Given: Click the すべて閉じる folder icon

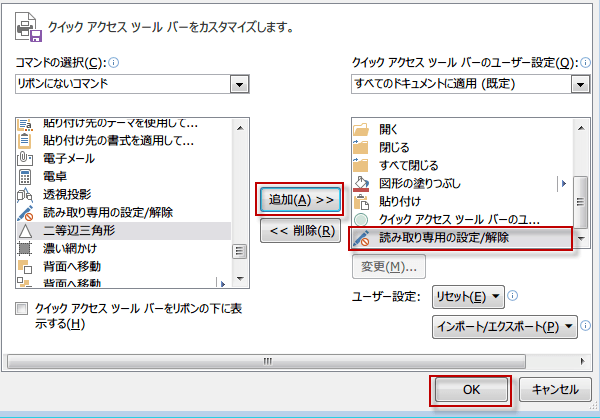Looking at the screenshot, I should tap(361, 165).
